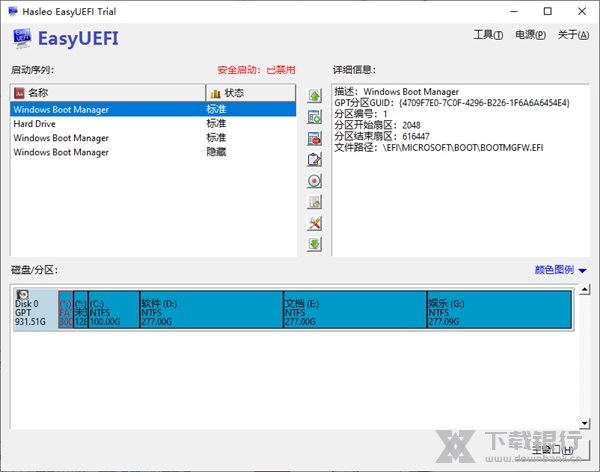Image resolution: width=600 pixels, height=472 pixels.
Task: Click the create new boot entry icon
Action: (x=314, y=117)
